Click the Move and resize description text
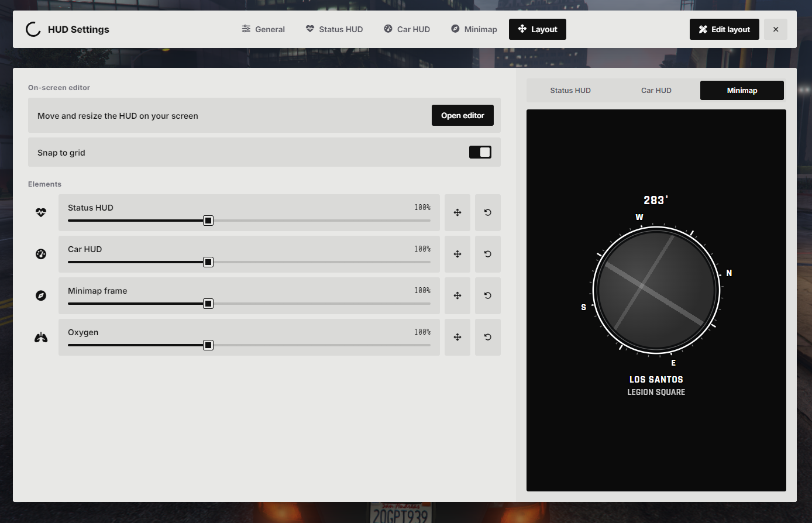 (118, 116)
